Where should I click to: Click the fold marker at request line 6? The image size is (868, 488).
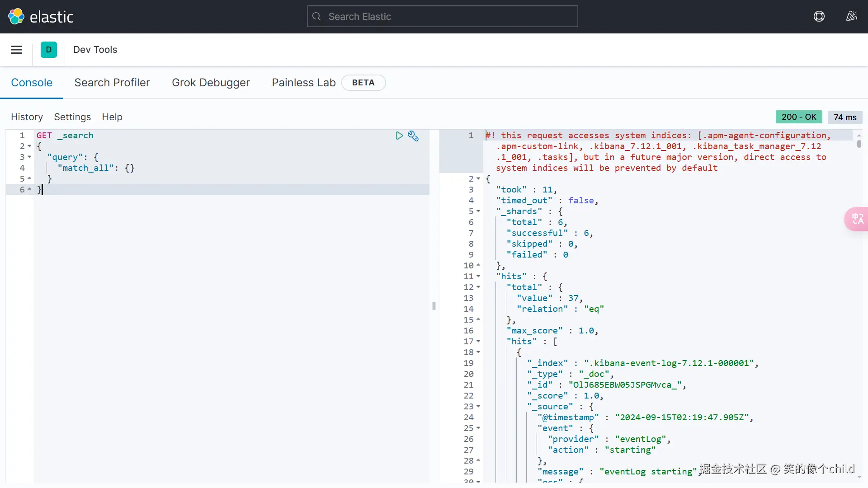tap(29, 190)
